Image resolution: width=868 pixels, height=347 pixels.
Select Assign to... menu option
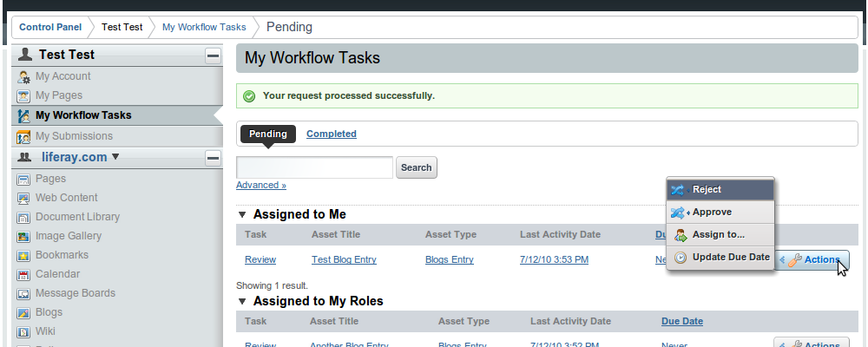(718, 234)
